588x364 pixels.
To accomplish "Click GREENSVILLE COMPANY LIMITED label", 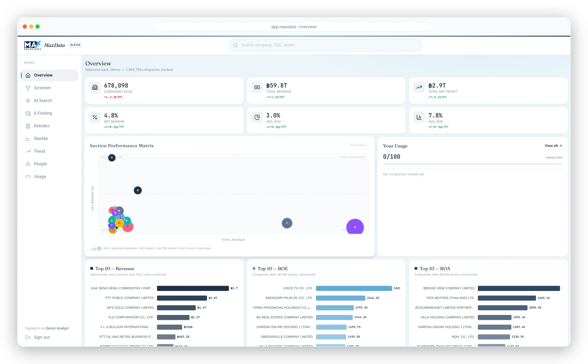I will coord(287,337).
